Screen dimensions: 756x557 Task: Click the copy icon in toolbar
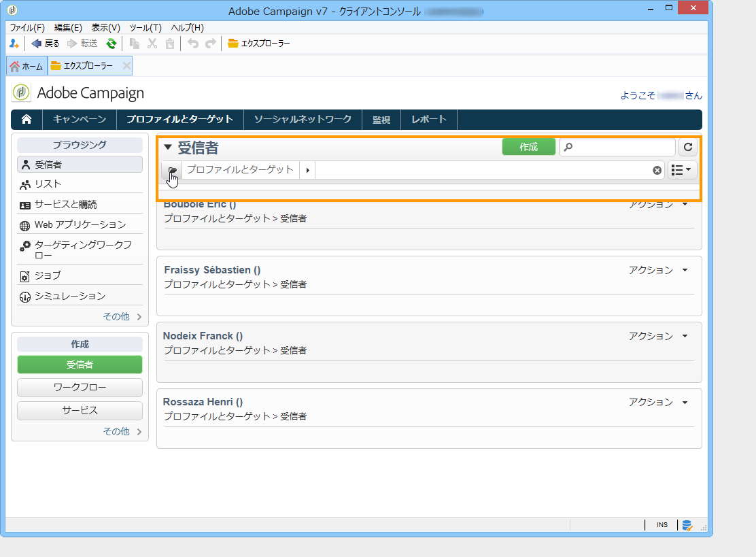135,44
